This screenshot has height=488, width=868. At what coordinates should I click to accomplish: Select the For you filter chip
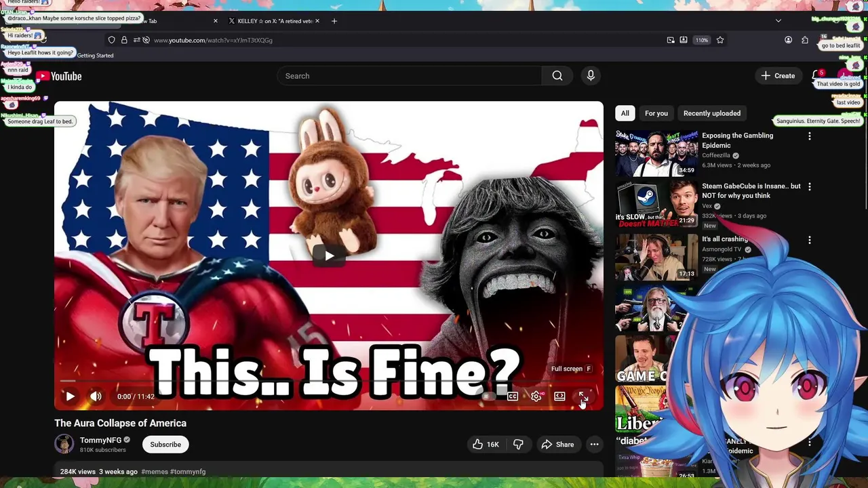click(656, 113)
